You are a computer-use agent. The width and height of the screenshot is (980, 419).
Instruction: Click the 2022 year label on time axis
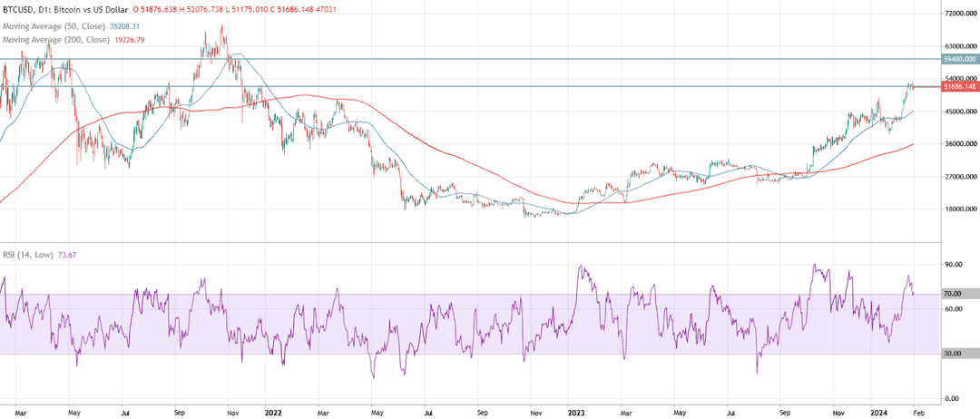(x=271, y=412)
